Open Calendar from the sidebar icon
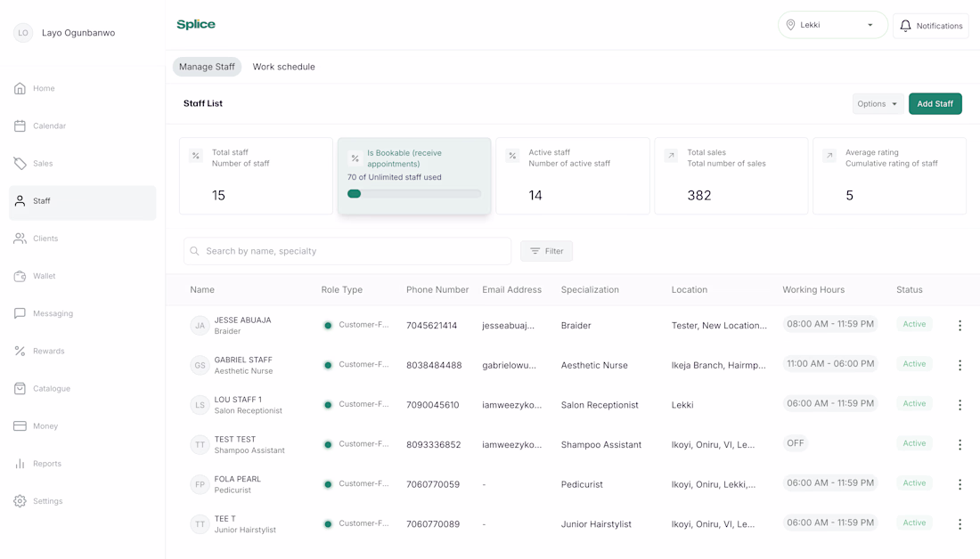Screen dimensions: 980x559 pyautogui.click(x=20, y=126)
